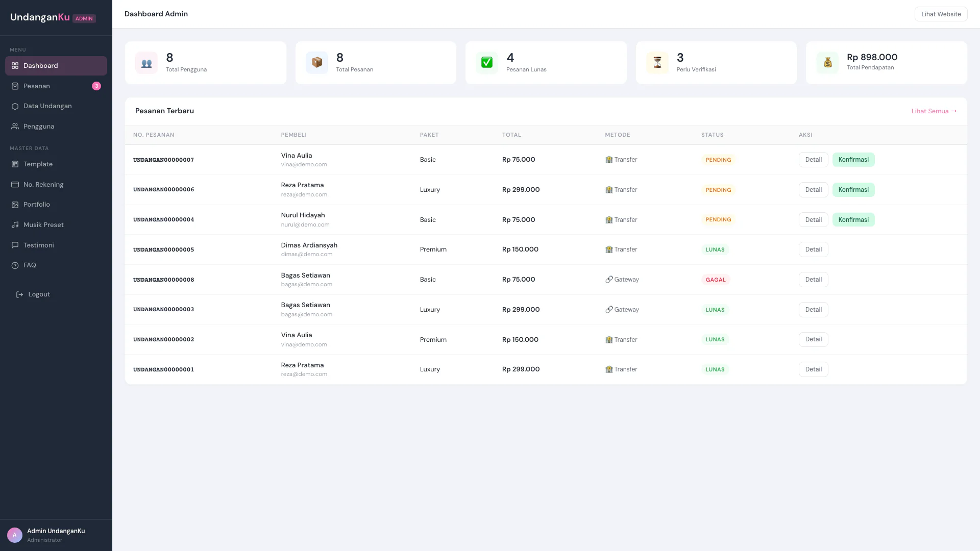Go to Data Undangan menu
This screenshot has height=551, width=980.
tap(56, 106)
